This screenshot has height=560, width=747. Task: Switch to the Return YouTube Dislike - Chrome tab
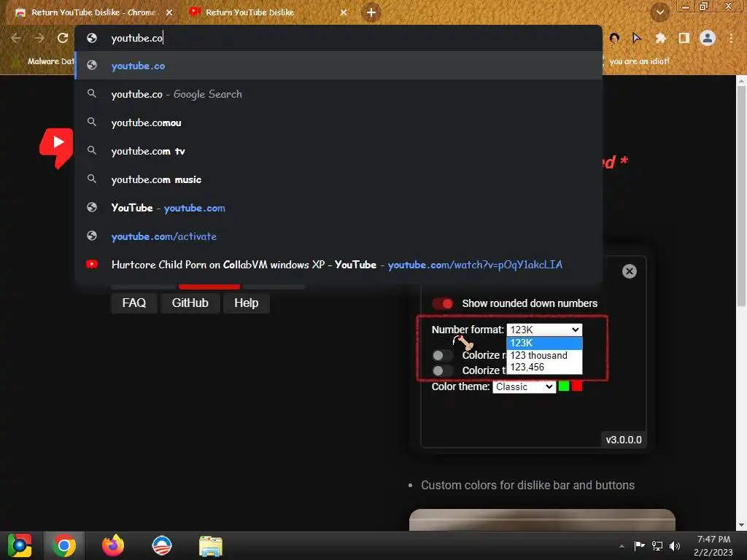[93, 13]
